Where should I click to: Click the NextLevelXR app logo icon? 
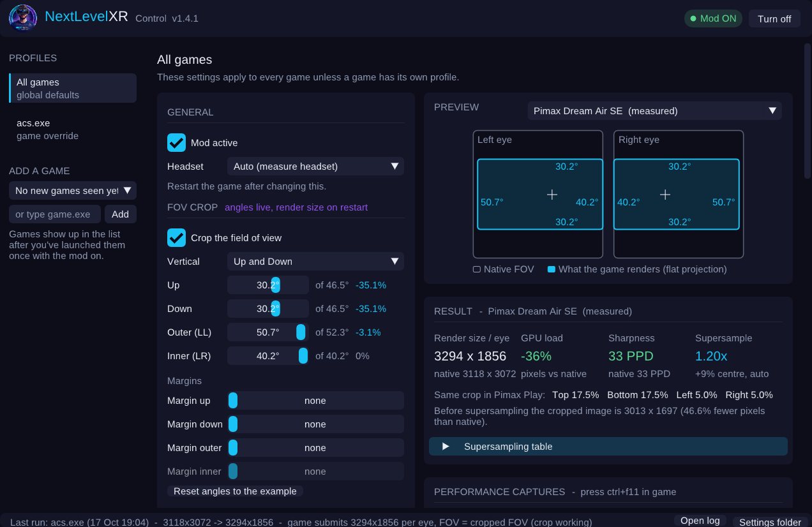[23, 18]
